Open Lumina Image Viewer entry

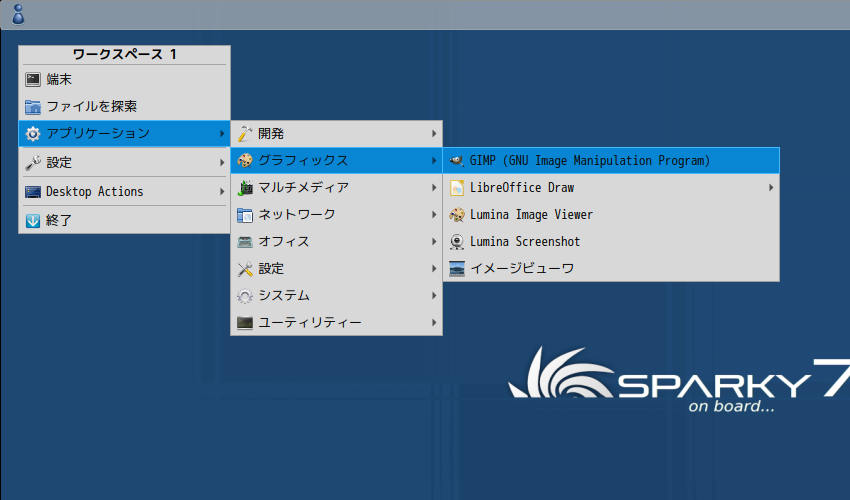click(611, 215)
